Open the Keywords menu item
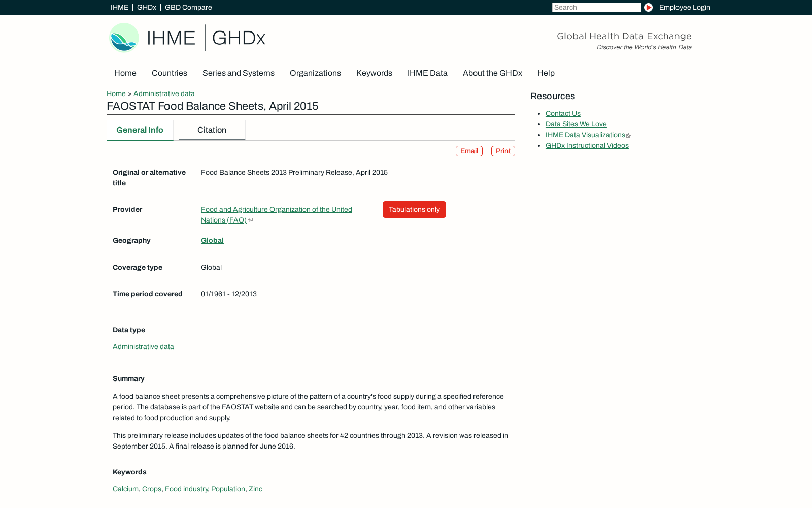 coord(374,73)
